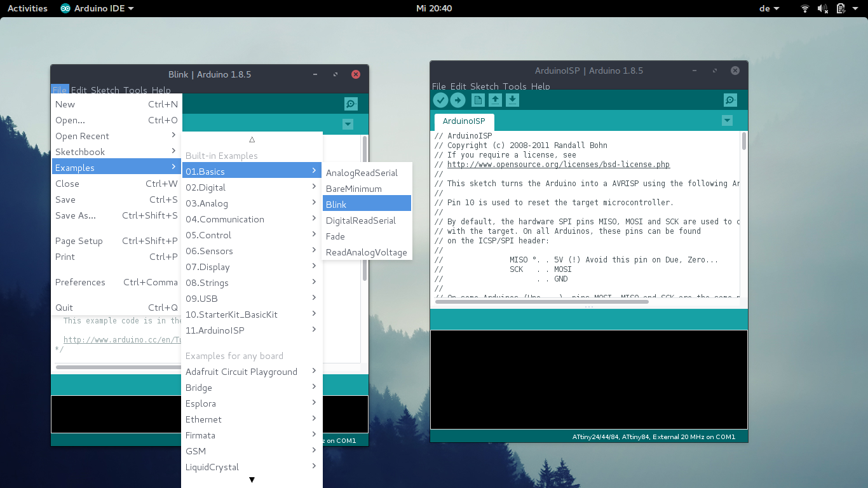Click the Activities button in the top bar
Image resolution: width=868 pixels, height=488 pixels.
[27, 8]
